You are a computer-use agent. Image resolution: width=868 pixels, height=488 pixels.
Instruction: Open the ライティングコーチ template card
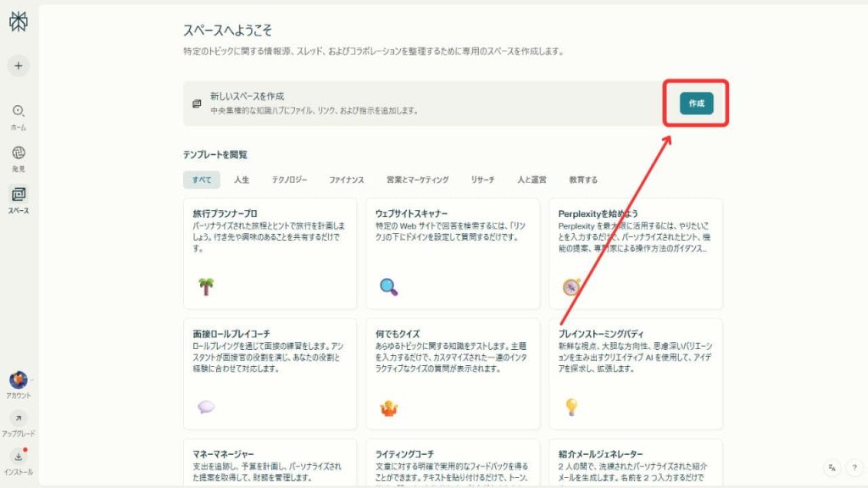[453, 463]
